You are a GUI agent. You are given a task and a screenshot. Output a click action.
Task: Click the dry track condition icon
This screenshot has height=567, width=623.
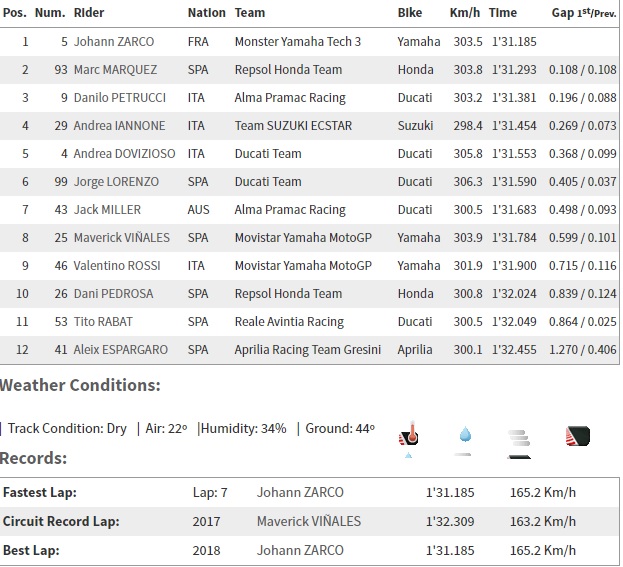pyautogui.click(x=575, y=436)
